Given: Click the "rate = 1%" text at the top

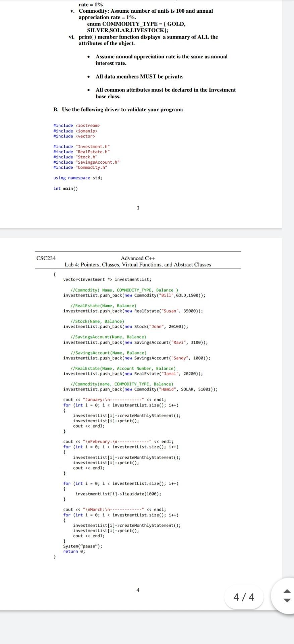Looking at the screenshot, I should pyautogui.click(x=91, y=5).
